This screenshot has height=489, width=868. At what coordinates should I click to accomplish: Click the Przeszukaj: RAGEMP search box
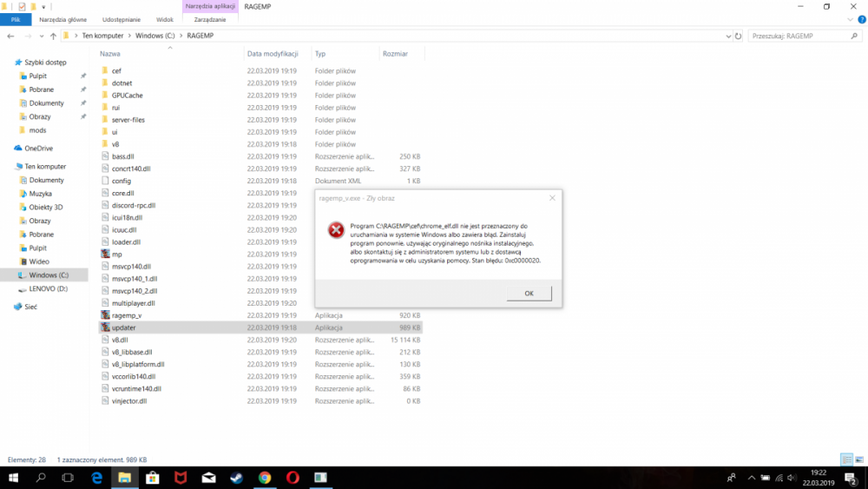click(x=805, y=36)
